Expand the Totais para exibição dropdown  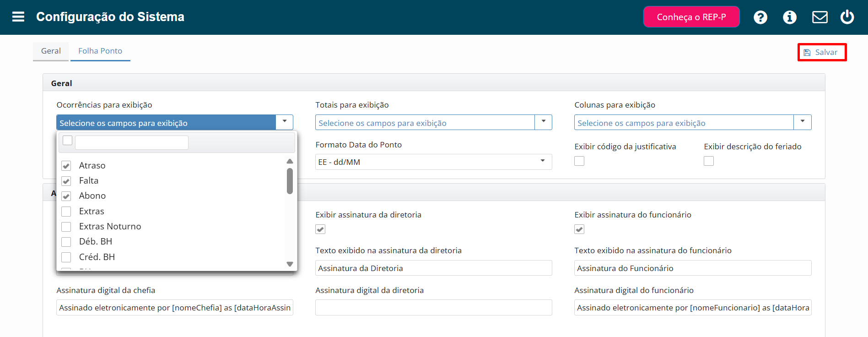(543, 122)
